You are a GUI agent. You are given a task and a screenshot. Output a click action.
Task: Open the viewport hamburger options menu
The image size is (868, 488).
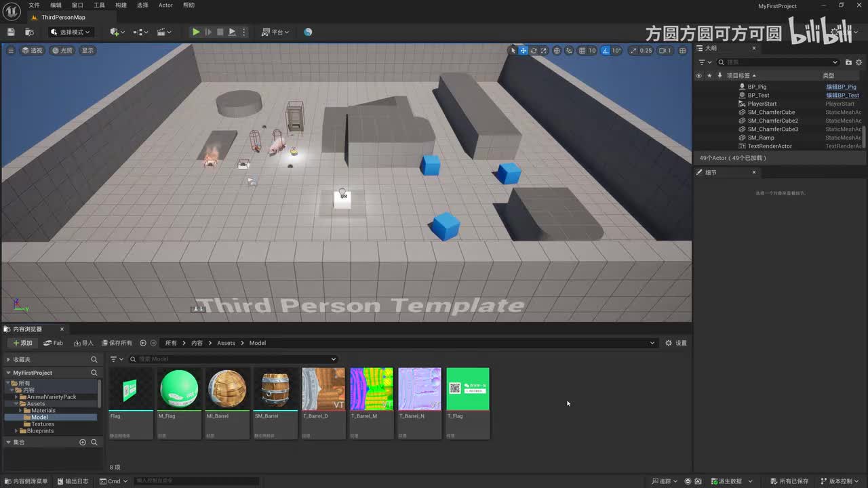coord(10,50)
